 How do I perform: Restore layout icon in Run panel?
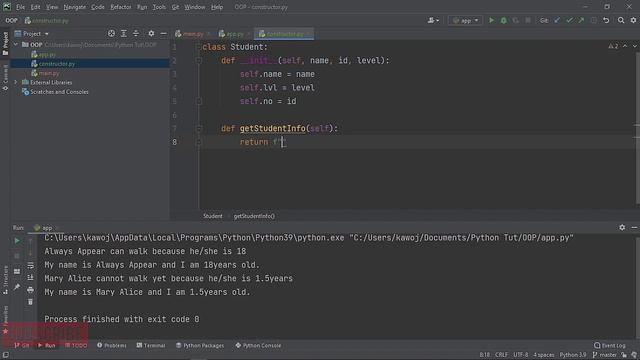click(17, 272)
